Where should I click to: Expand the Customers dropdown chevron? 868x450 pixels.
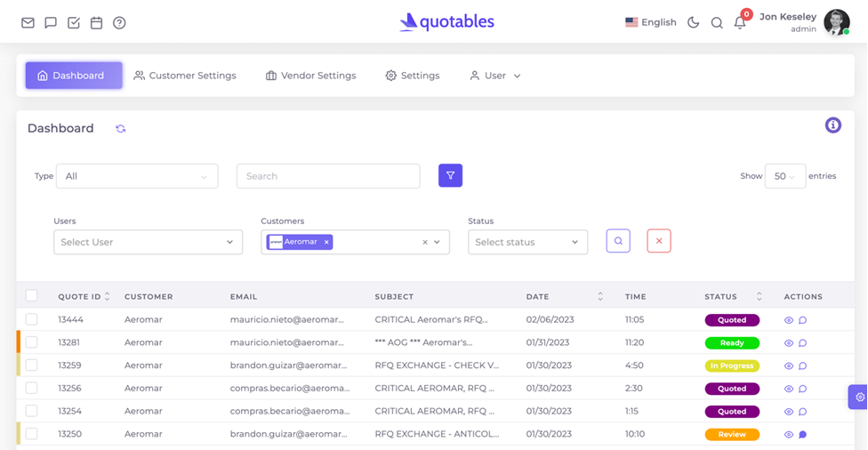point(438,242)
